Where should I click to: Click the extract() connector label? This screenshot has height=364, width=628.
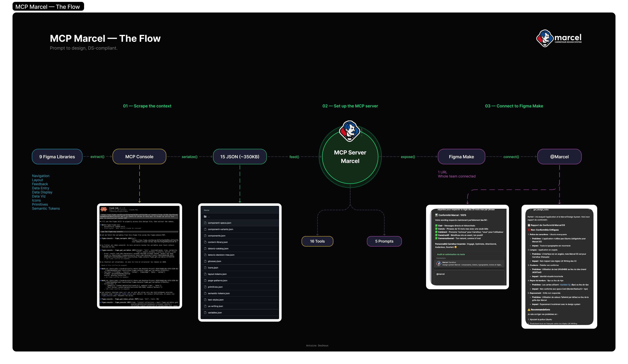point(98,157)
